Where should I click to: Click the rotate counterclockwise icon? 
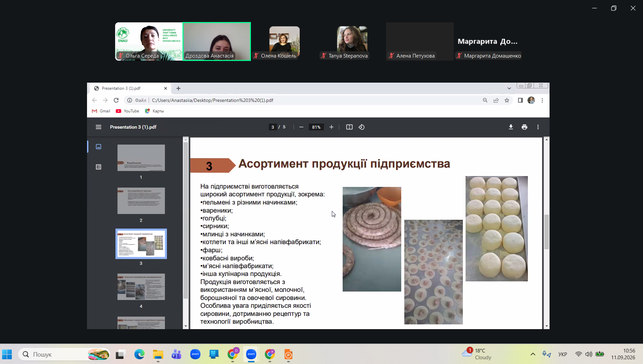click(x=362, y=127)
